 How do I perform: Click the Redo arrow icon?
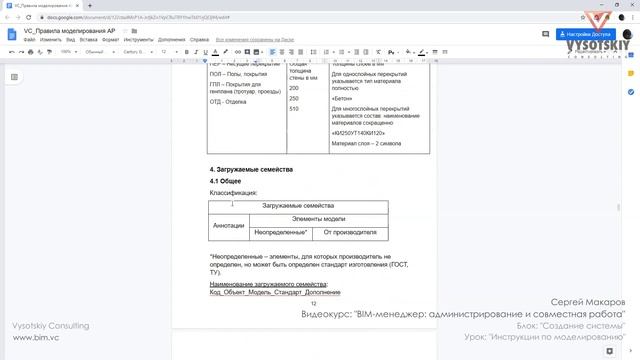point(21,52)
